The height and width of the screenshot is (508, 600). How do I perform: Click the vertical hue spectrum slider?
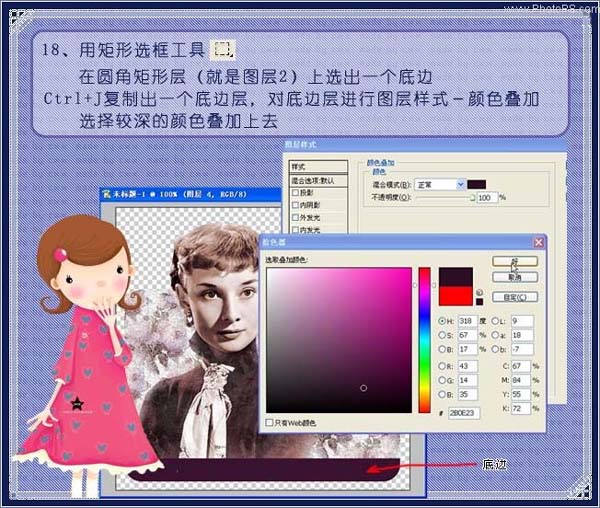pos(424,340)
